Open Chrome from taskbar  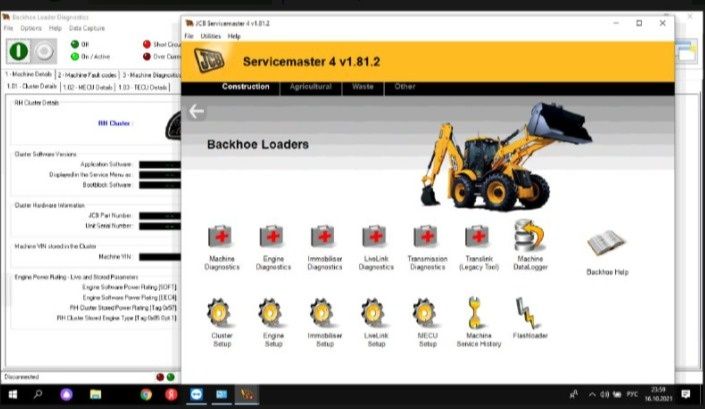146,395
